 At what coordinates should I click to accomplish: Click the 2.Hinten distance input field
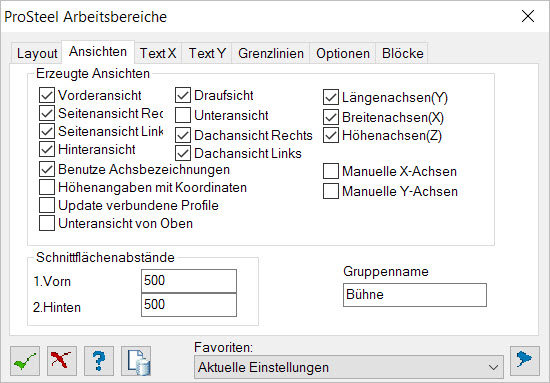[189, 304]
